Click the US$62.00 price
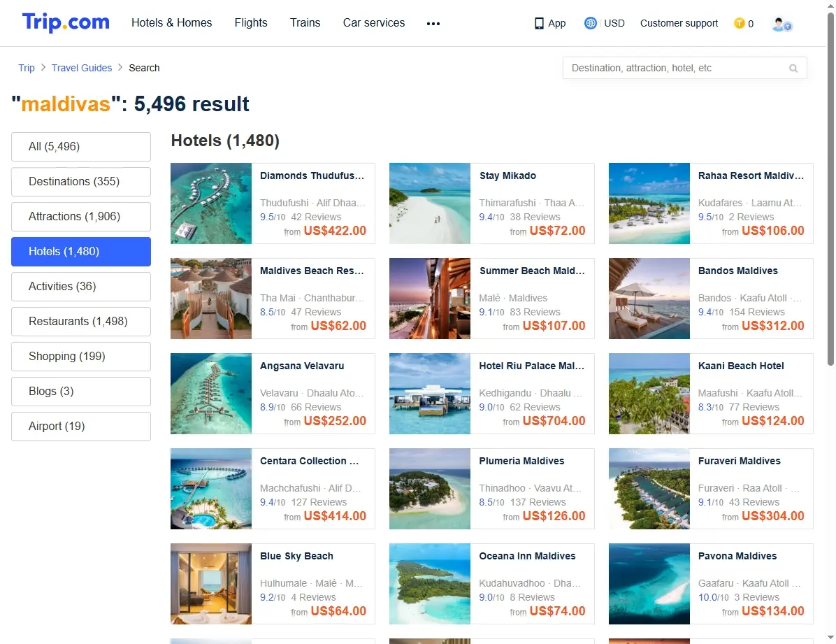The width and height of the screenshot is (836, 644). click(338, 326)
